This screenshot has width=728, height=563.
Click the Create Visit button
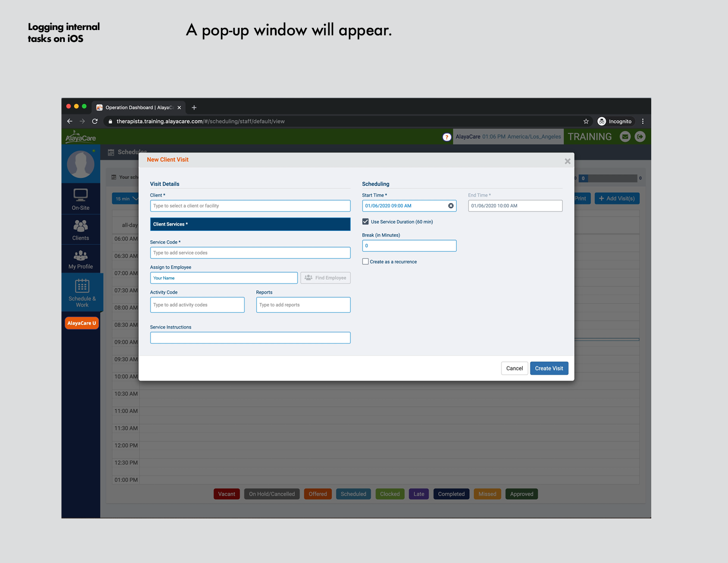[549, 368]
